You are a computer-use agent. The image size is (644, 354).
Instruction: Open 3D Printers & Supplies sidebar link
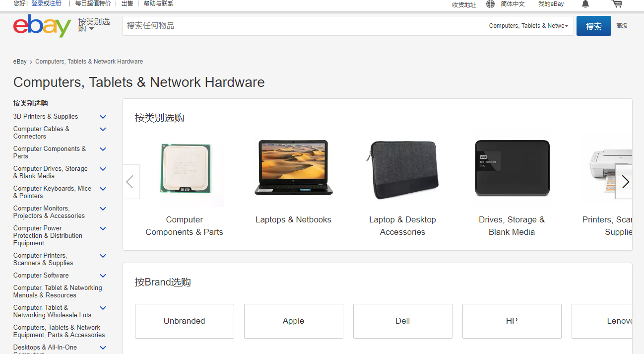coord(46,117)
